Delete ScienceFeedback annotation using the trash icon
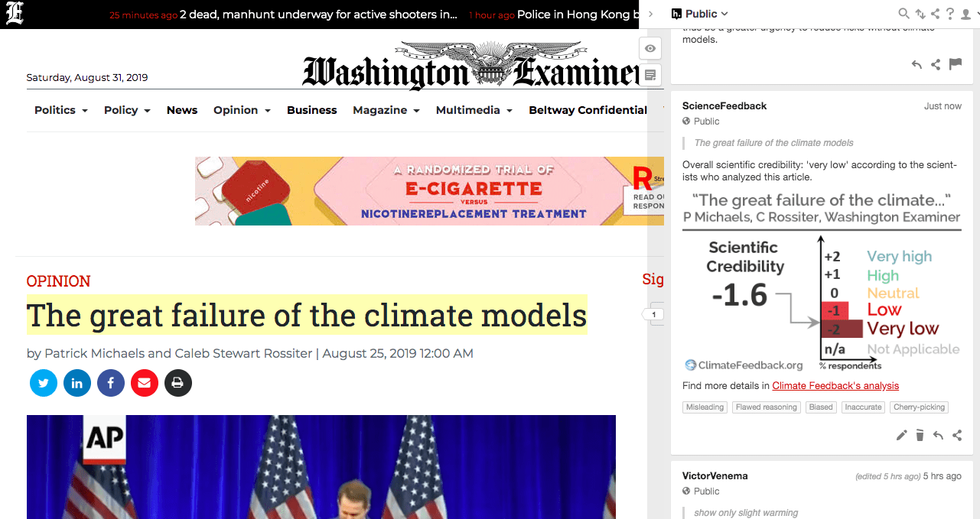980x519 pixels. (x=920, y=435)
